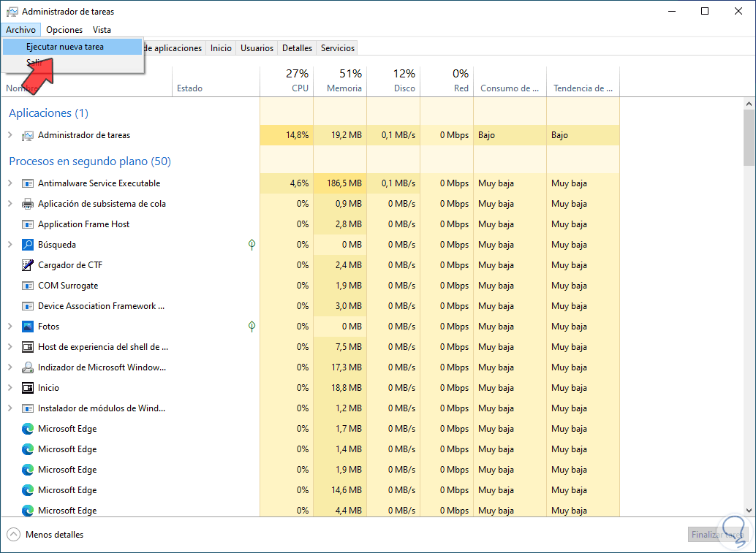Click the Indizador de Microsoft Windows icon
Image resolution: width=756 pixels, height=553 pixels.
(x=28, y=367)
